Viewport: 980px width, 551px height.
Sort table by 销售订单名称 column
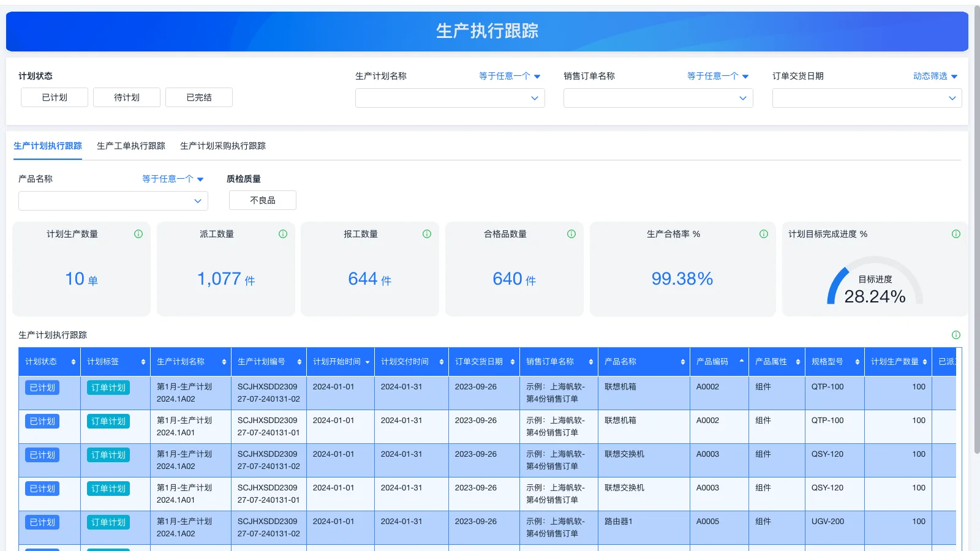click(591, 362)
